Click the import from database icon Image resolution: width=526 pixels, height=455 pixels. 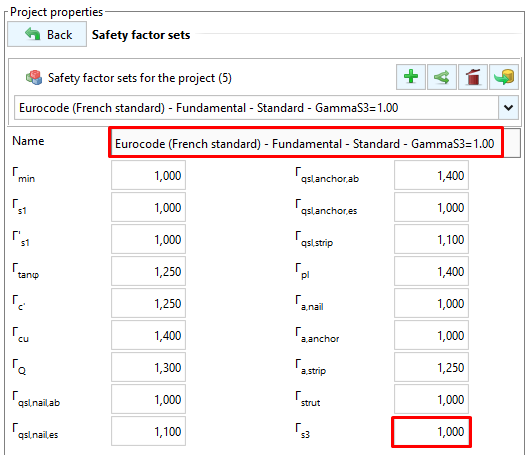(504, 77)
